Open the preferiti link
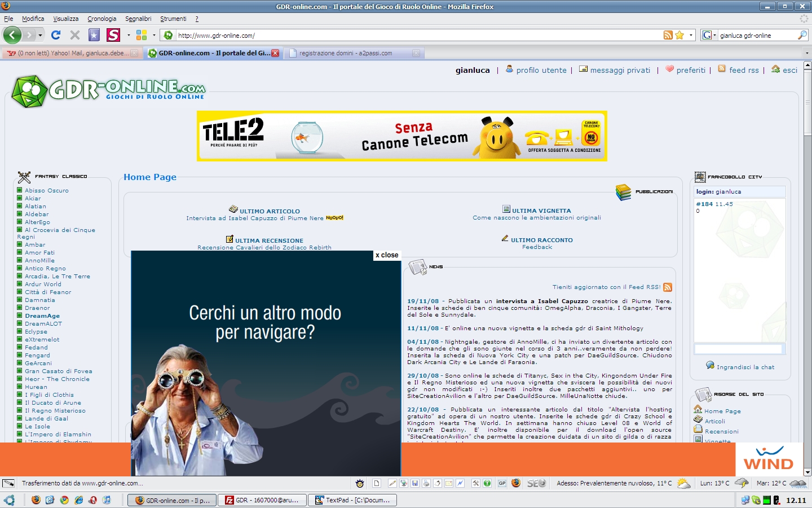This screenshot has width=812, height=508. (x=691, y=70)
